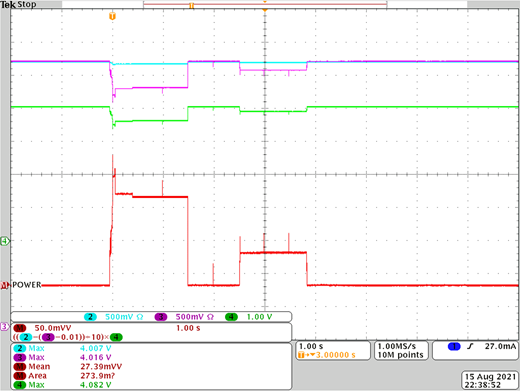The width and height of the screenshot is (520, 391).
Task: Click the M Mean measurement badge
Action: click(20, 367)
